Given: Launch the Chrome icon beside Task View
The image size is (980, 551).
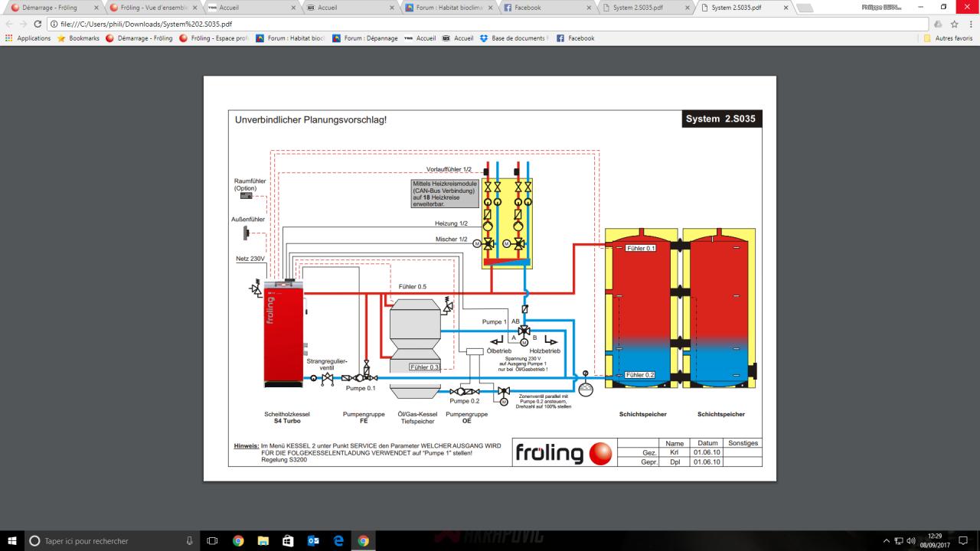Looking at the screenshot, I should click(x=238, y=541).
